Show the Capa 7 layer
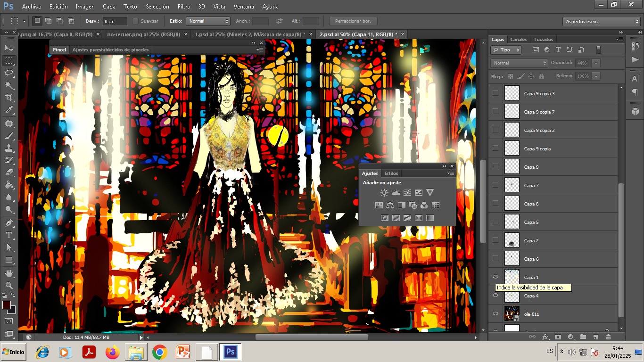Image resolution: width=644 pixels, height=362 pixels. point(495,185)
